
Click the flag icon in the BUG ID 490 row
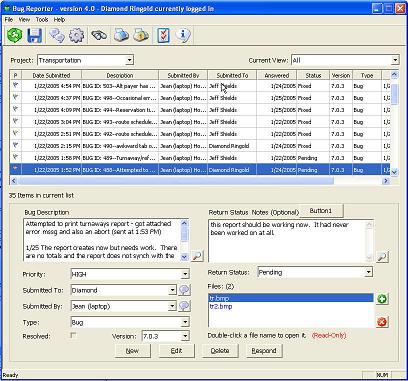point(15,146)
